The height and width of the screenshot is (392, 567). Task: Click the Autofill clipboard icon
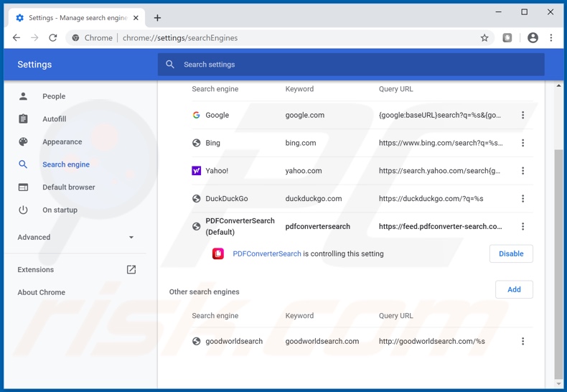tap(23, 118)
